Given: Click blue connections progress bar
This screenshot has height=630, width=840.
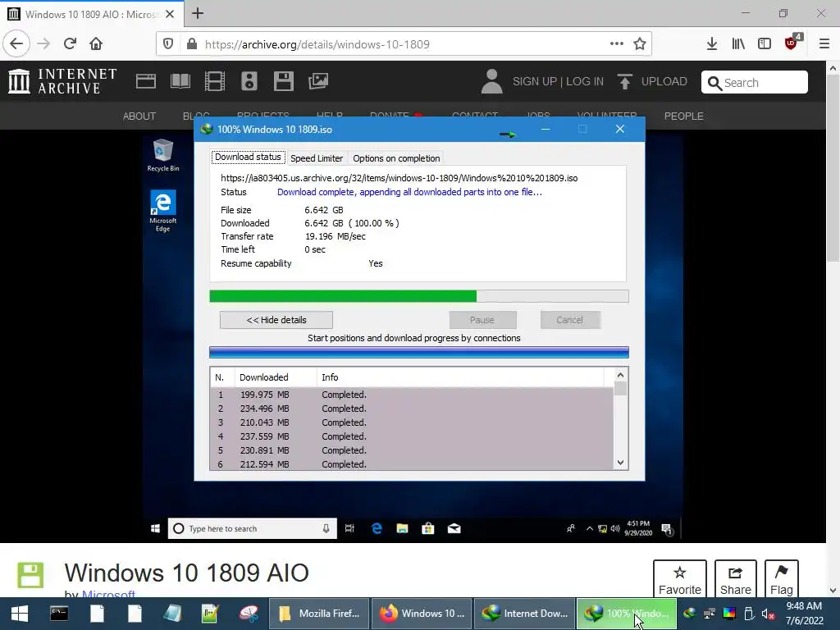Looking at the screenshot, I should [x=419, y=352].
